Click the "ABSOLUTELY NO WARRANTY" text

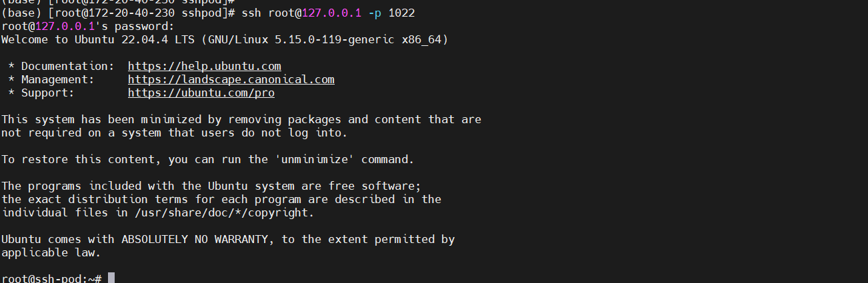click(197, 240)
